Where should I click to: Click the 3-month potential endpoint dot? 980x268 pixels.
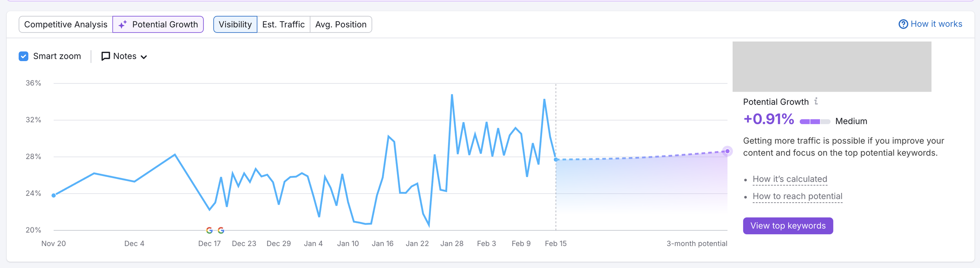pyautogui.click(x=728, y=151)
